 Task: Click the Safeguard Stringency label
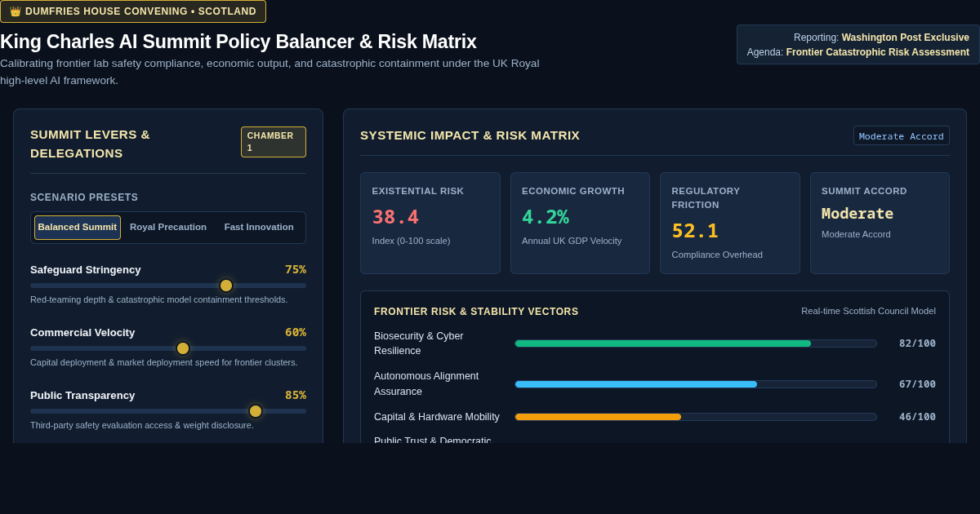[x=86, y=270]
